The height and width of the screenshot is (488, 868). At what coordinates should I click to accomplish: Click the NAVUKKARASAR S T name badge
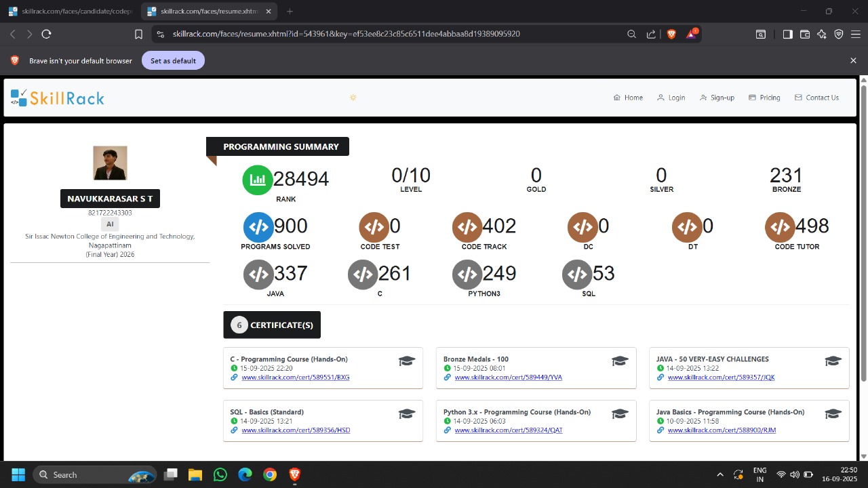(x=110, y=199)
